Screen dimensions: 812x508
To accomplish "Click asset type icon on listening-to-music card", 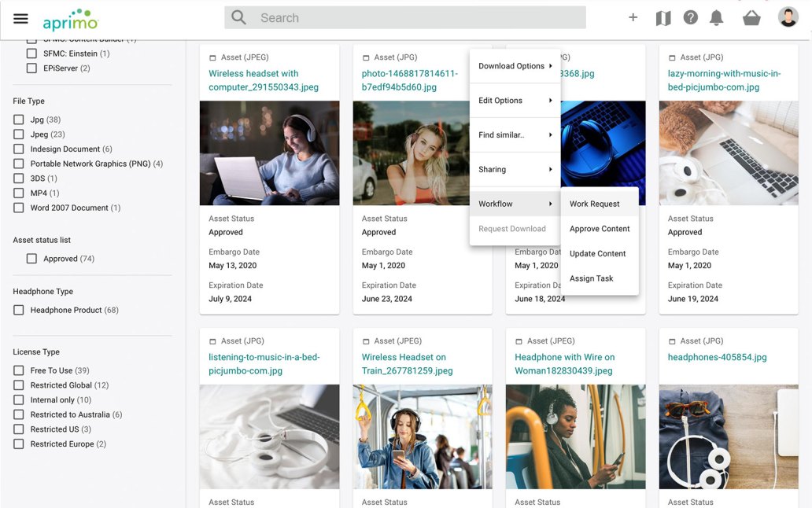I will point(212,341).
